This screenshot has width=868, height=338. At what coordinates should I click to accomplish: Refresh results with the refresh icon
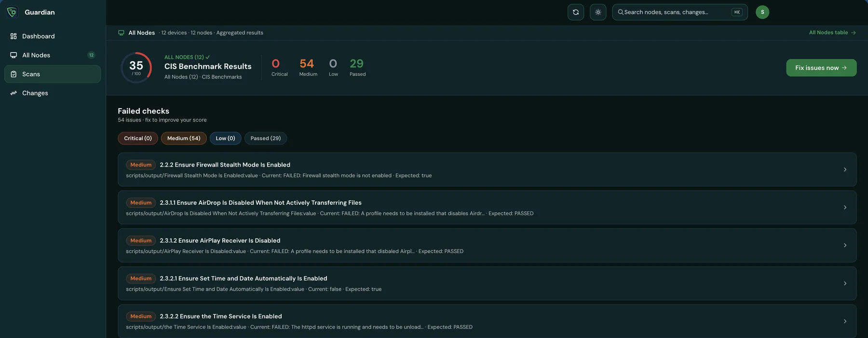576,12
